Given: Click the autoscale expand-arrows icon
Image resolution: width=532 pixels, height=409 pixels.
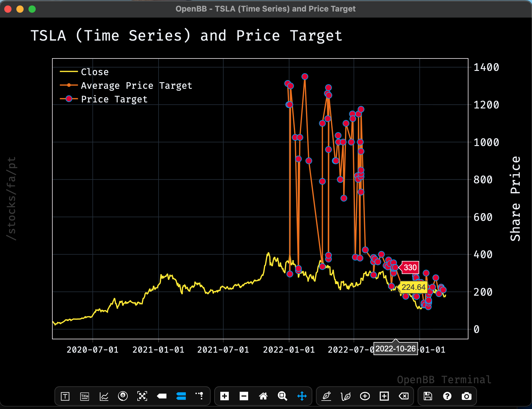Looking at the screenshot, I should pyautogui.click(x=142, y=396).
